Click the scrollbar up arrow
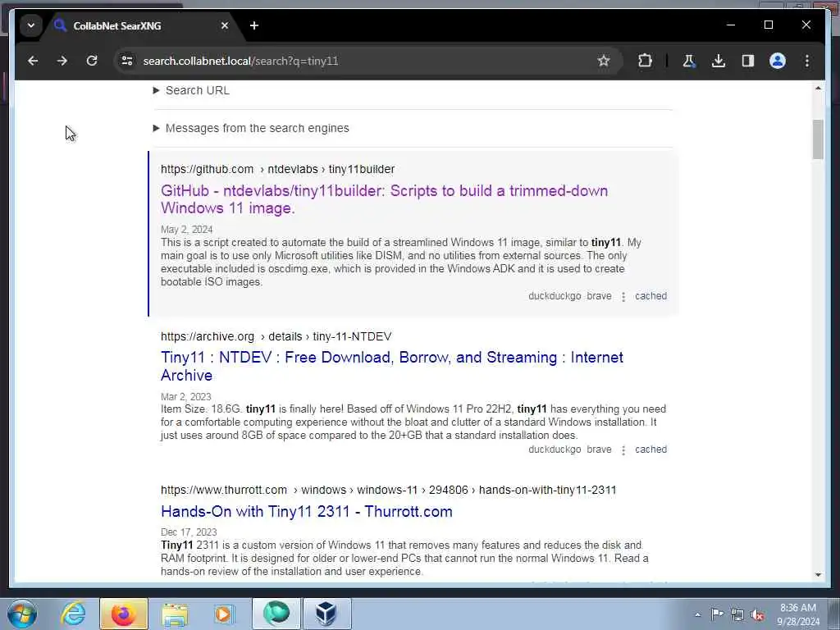 [818, 88]
